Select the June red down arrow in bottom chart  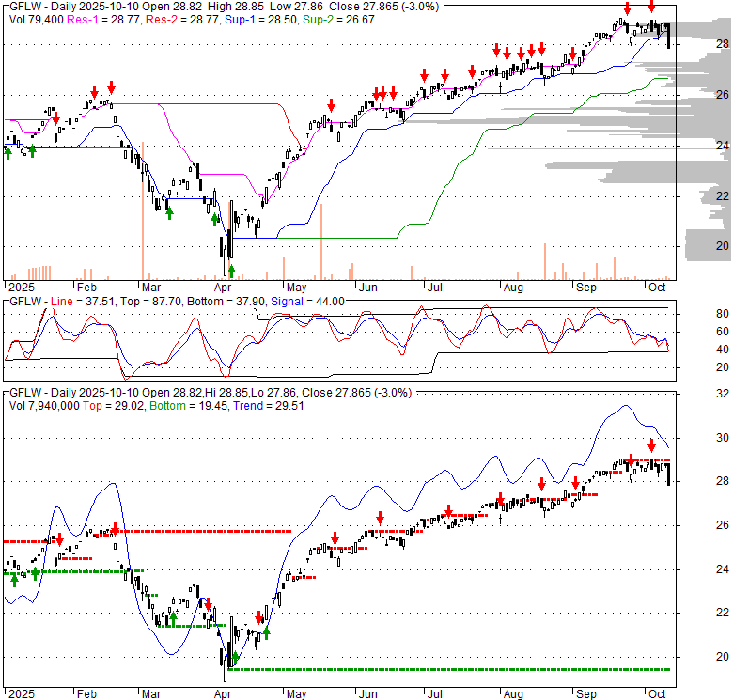pos(380,517)
